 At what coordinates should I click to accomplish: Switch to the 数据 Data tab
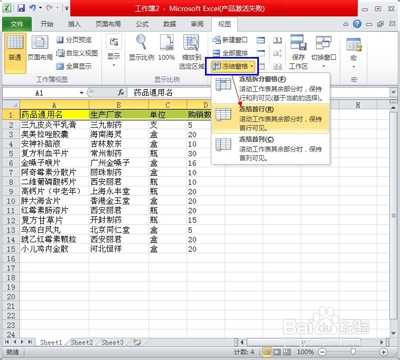tap(169, 24)
